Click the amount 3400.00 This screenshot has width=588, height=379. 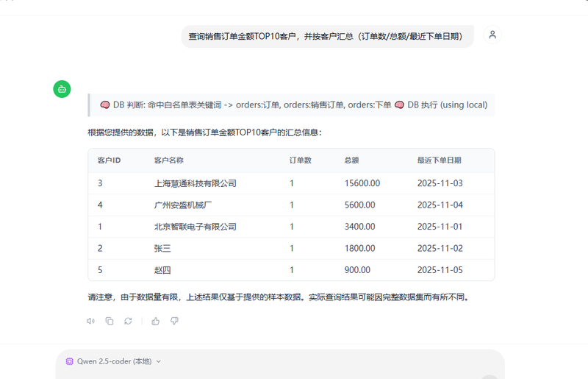click(359, 227)
